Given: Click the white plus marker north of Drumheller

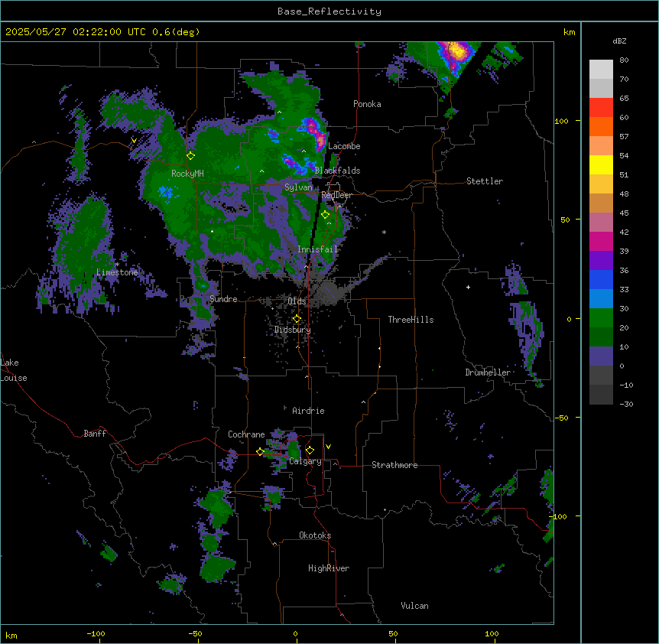Looking at the screenshot, I should coord(468,287).
